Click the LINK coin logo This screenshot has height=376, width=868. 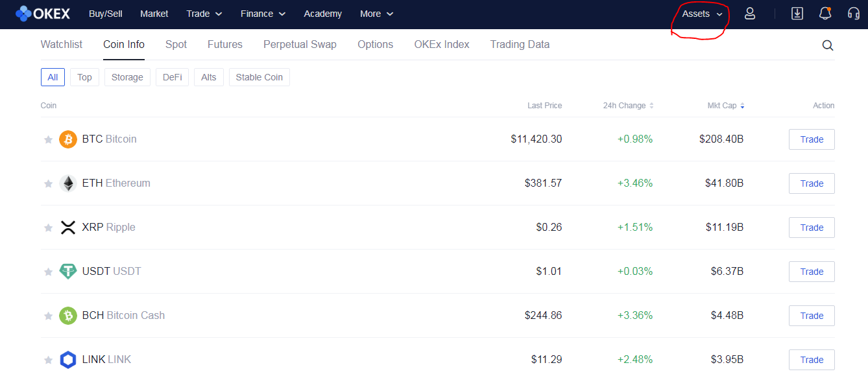click(x=68, y=360)
